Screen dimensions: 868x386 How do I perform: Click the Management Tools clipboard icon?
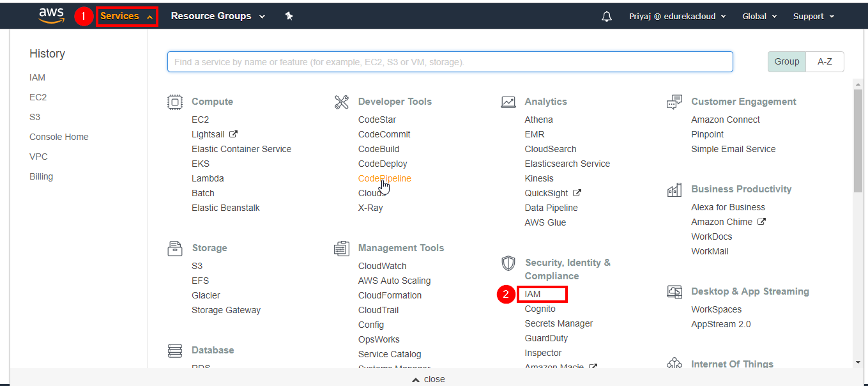pos(342,248)
